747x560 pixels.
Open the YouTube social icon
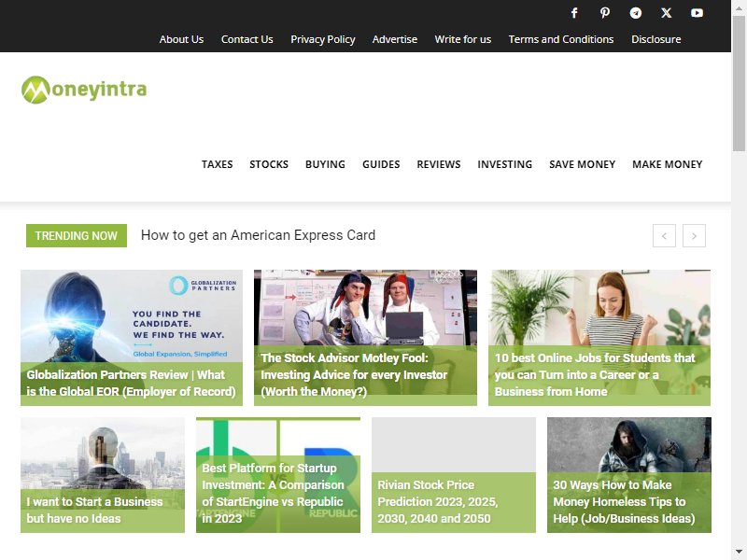coord(697,13)
